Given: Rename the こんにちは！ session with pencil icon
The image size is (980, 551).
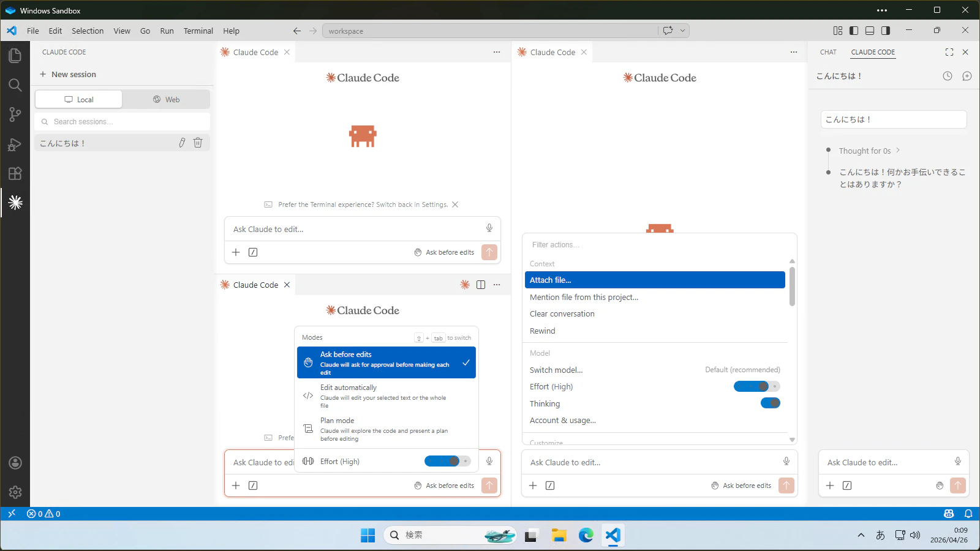Looking at the screenshot, I should point(182,143).
